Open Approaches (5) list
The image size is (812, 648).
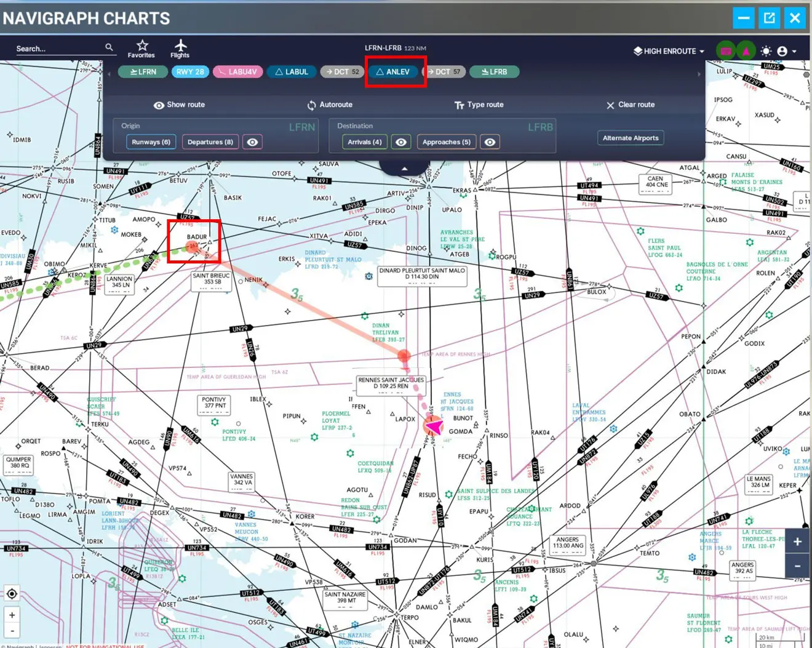[447, 142]
